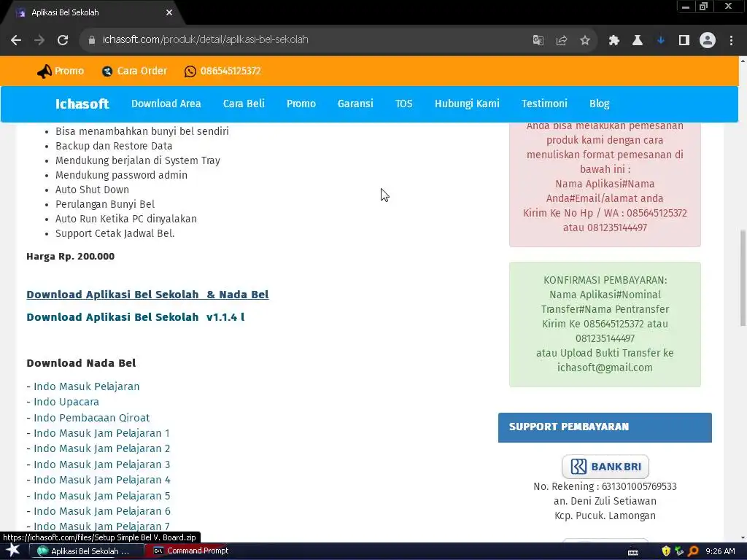Click the browser forward arrow
747x560 pixels.
pos(39,40)
